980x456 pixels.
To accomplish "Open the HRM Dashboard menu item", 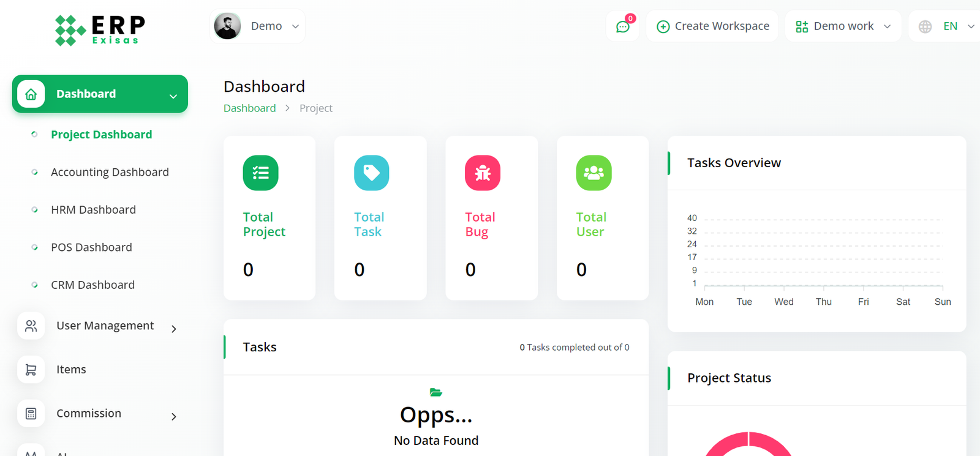I will point(93,210).
